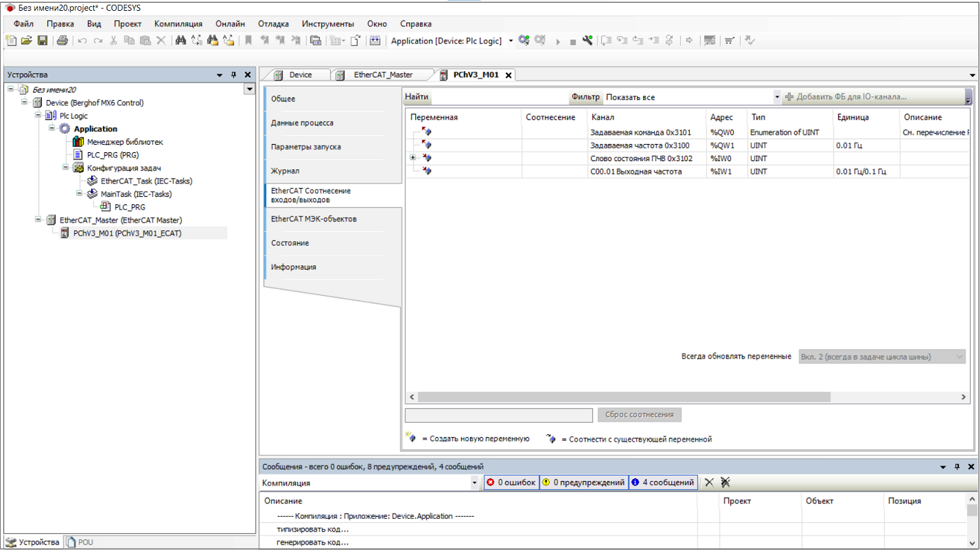Expand the Слово состояния ПЧВ row

tap(413, 158)
